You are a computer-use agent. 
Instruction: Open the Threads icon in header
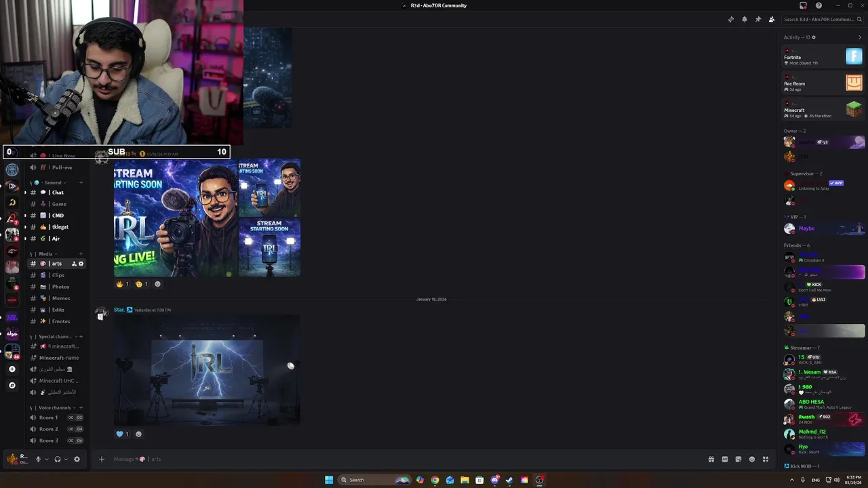(x=730, y=19)
